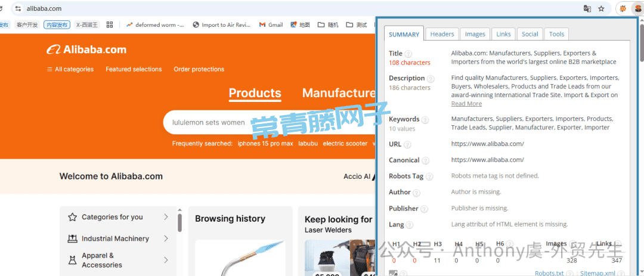Click the Categories for you star icon
Viewport: 644px width, 276px height.
pos(73,217)
